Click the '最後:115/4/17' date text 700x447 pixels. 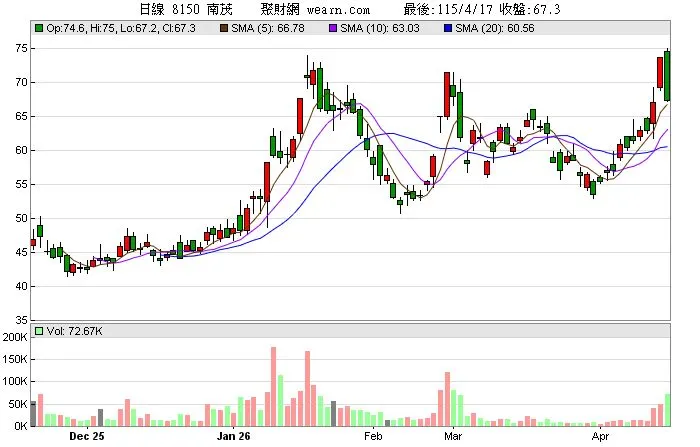tap(449, 9)
